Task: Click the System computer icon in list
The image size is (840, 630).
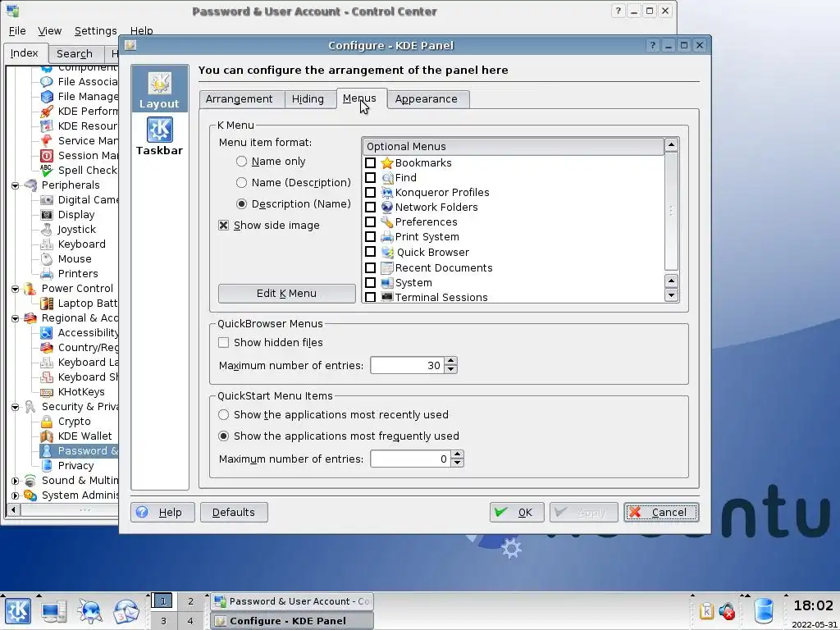Action: pyautogui.click(x=387, y=283)
